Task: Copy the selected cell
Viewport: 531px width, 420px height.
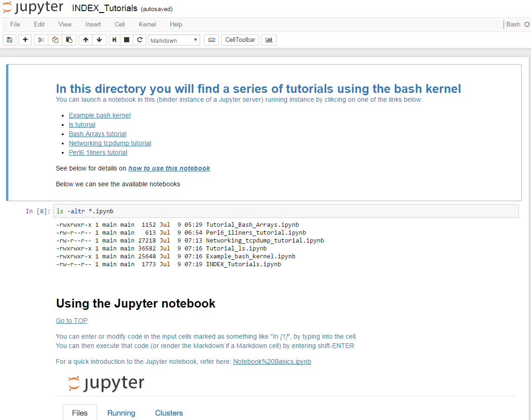Action: click(55, 39)
